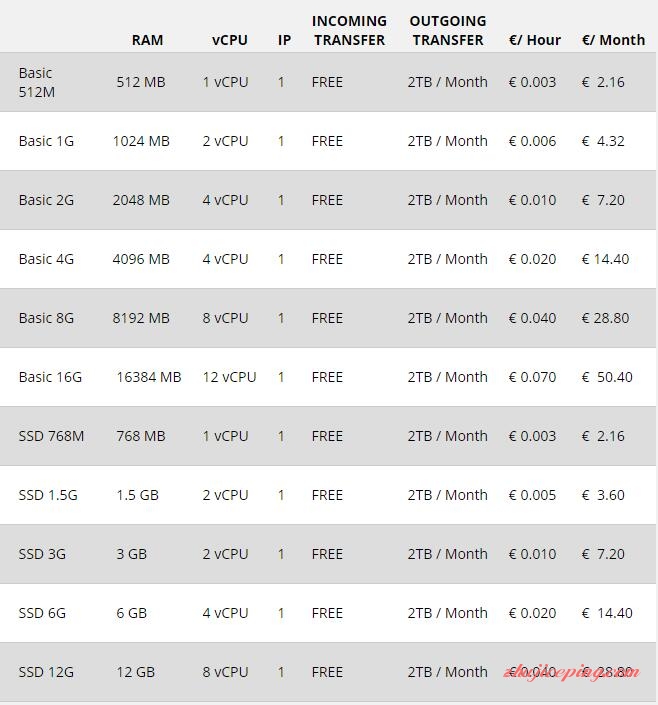Select the Basic 1G plan name
This screenshot has width=658, height=705.
(x=46, y=141)
